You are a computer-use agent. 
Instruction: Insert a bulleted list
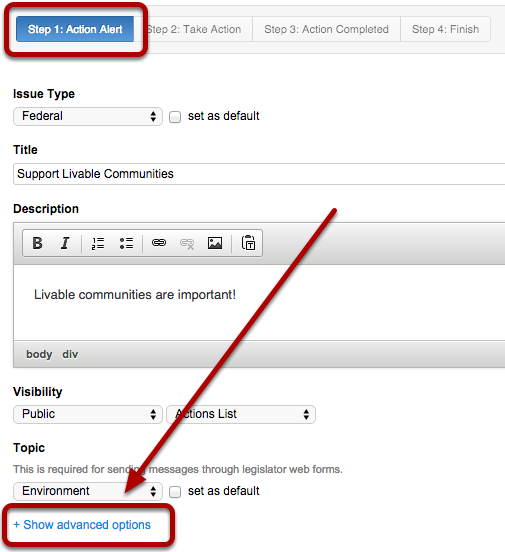click(x=126, y=243)
